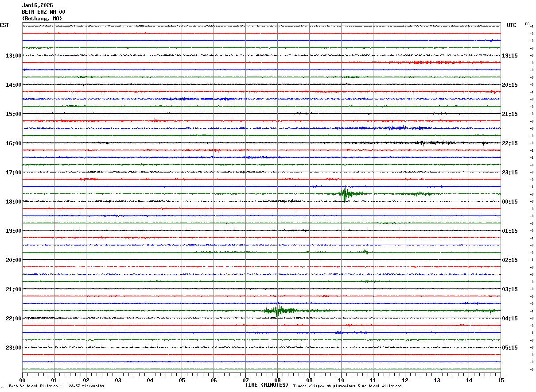Click the 11 minute axis tick label

373,380
